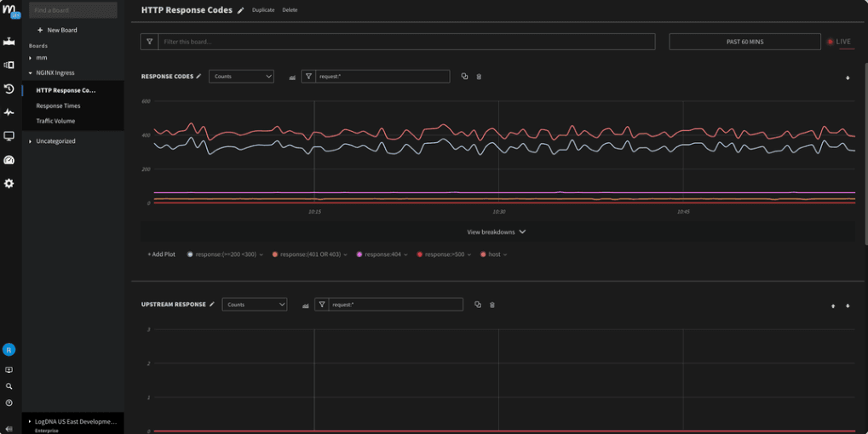
Task: Toggle the host plot in legend
Action: coord(493,254)
